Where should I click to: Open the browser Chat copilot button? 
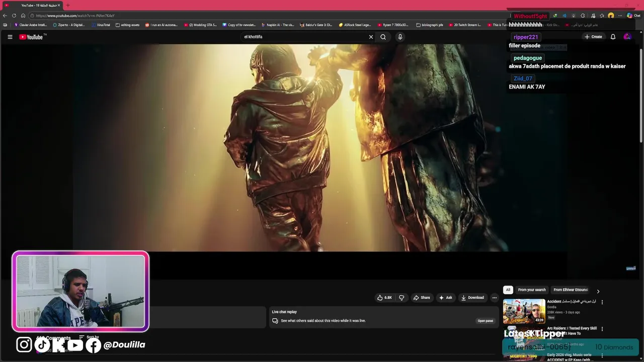point(633,16)
